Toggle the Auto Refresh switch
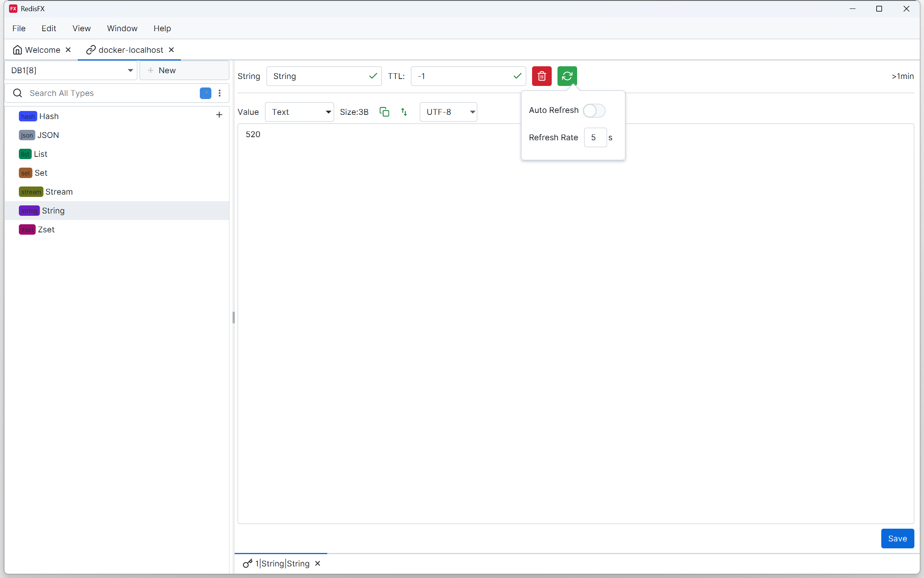The image size is (924, 578). pyautogui.click(x=594, y=111)
